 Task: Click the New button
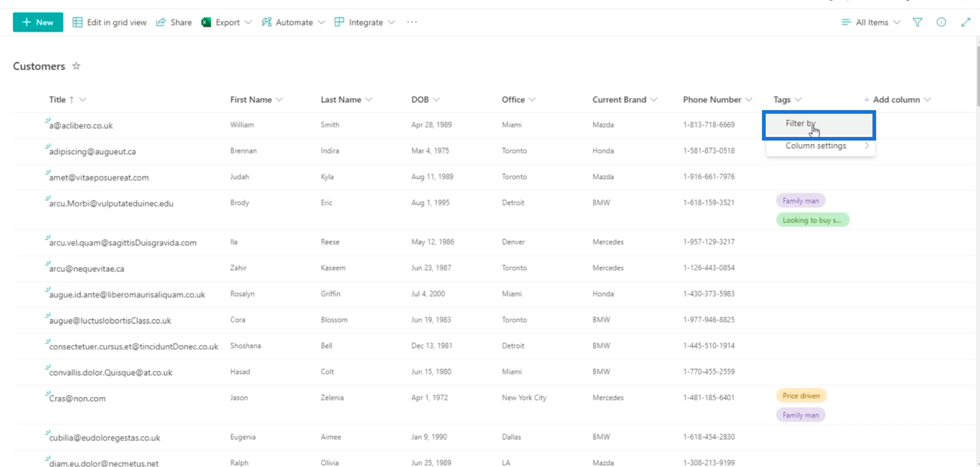pos(38,22)
